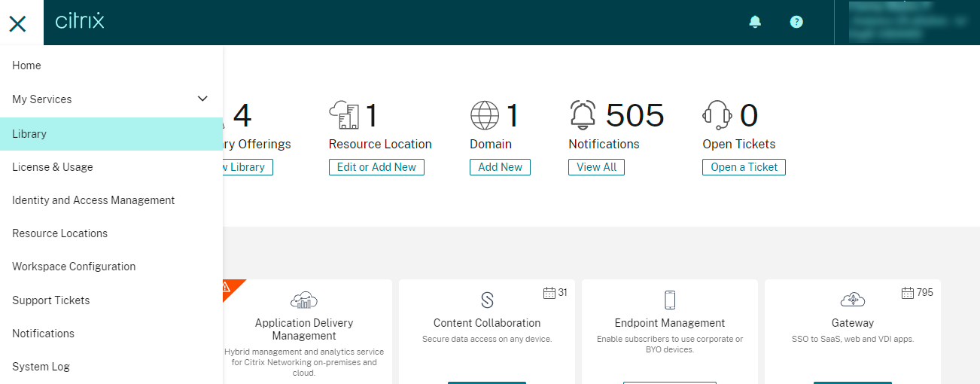The height and width of the screenshot is (384, 980).
Task: Click the Domain globe icon
Action: coord(485,115)
